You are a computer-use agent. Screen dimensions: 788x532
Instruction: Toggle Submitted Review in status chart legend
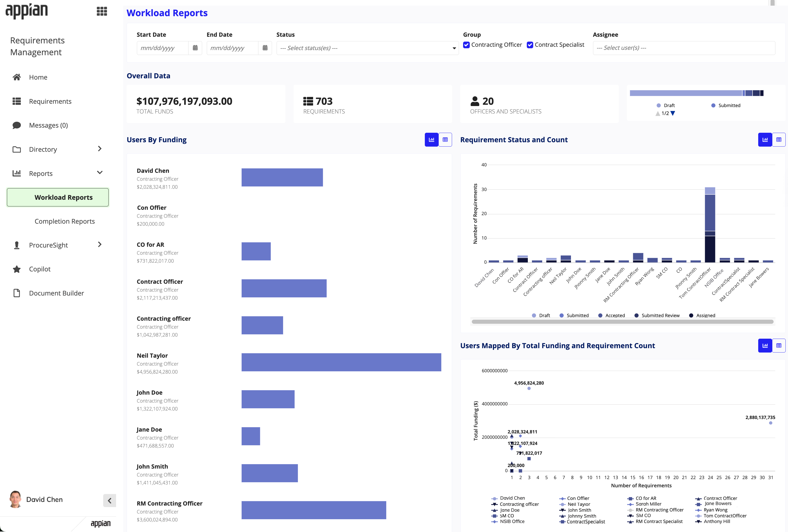click(x=657, y=316)
